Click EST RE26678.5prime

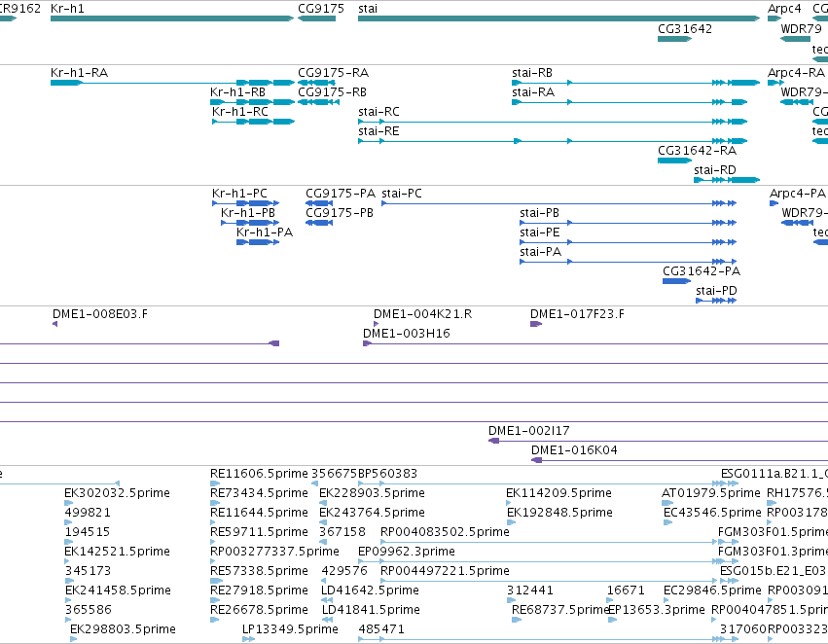[x=214, y=620]
